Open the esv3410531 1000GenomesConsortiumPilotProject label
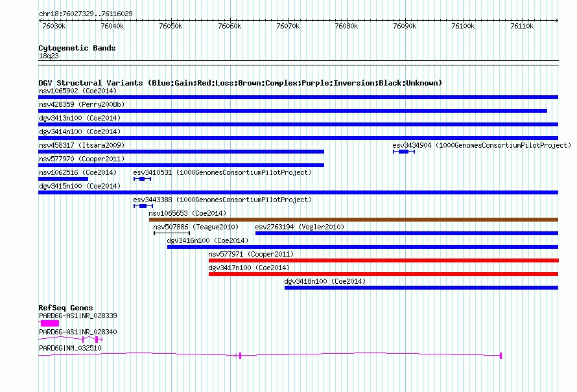577x392 pixels. (x=222, y=172)
